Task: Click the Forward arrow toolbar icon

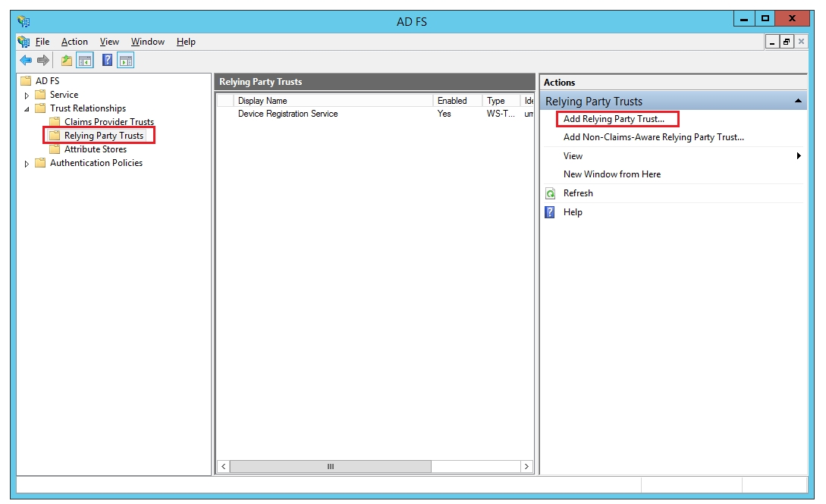Action: [43, 61]
